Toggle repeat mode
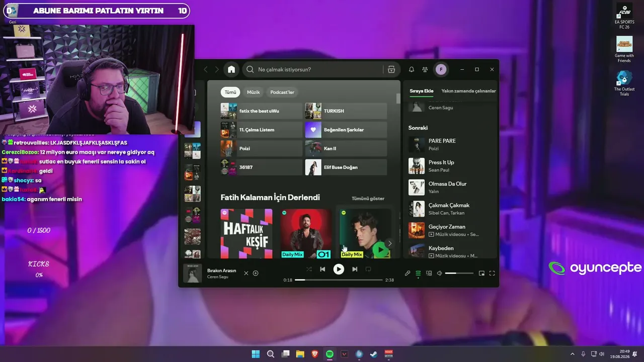 point(368,269)
